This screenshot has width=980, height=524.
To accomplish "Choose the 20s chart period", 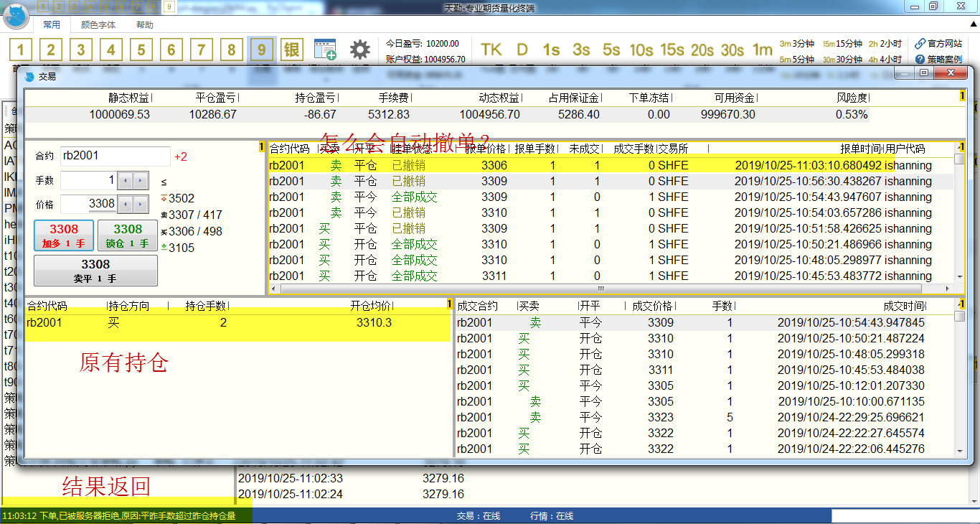I will pos(702,50).
